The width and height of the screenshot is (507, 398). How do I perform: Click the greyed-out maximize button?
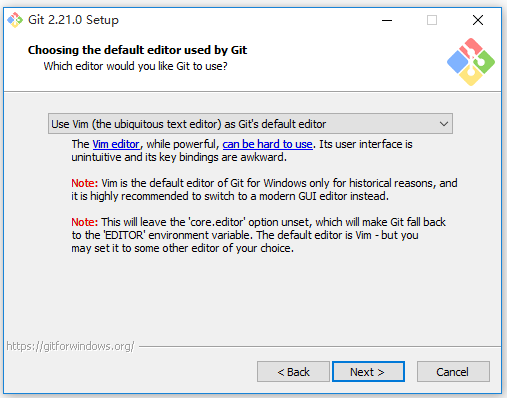click(432, 20)
